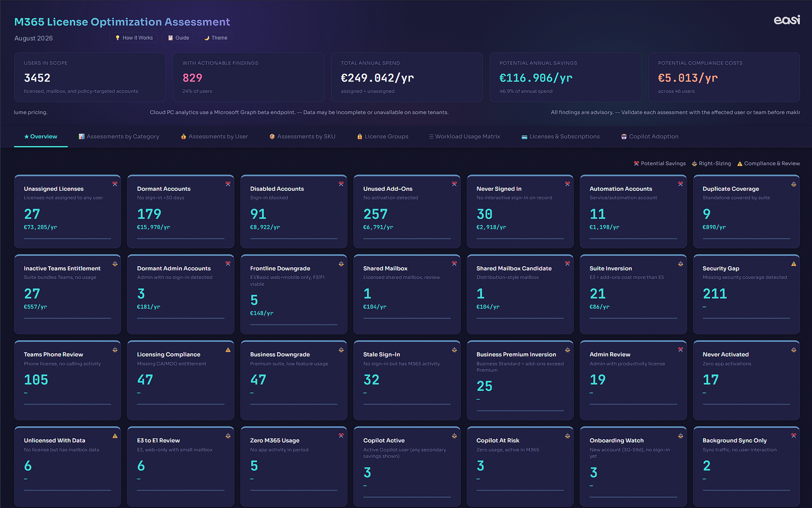This screenshot has width=812, height=508.
Task: Click the Right-Sizing legend item
Action: 711,164
